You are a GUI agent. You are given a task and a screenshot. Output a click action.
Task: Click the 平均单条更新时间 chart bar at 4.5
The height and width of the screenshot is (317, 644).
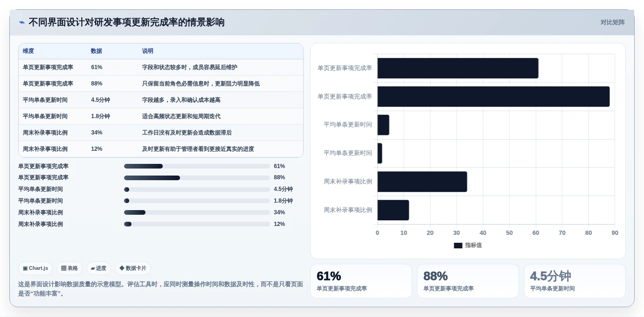point(383,125)
